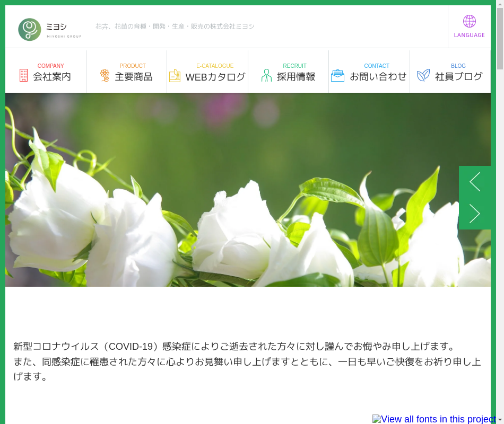This screenshot has height=424, width=504.
Task: Click the green recruit person icon
Action: 266,75
